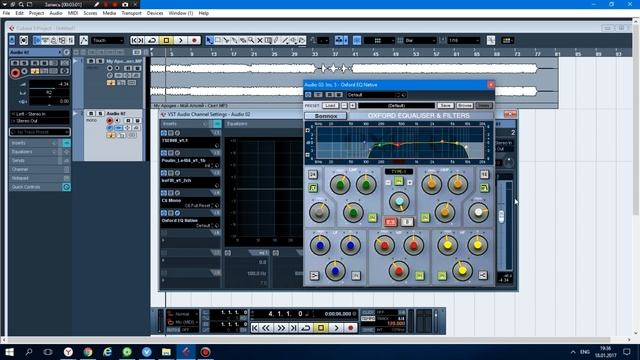Toggle the Cycle loop button in top toolbar
This screenshot has height=360, width=640.
[152, 40]
